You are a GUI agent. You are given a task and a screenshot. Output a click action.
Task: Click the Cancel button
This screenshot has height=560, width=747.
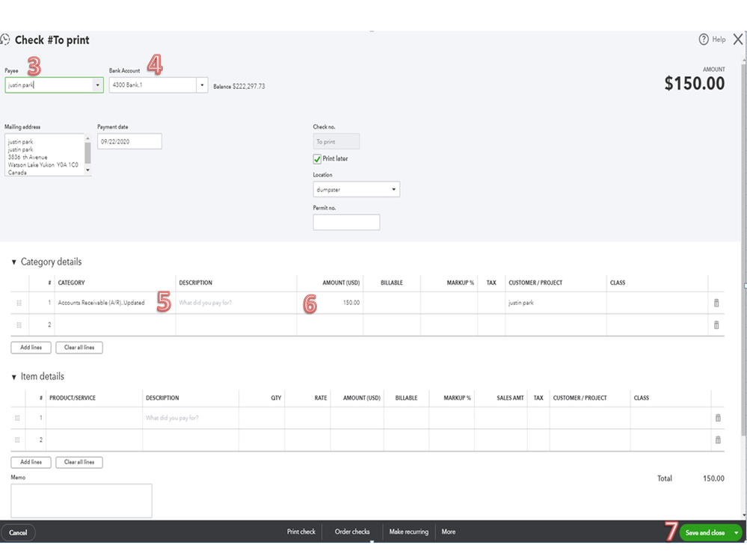point(18,532)
